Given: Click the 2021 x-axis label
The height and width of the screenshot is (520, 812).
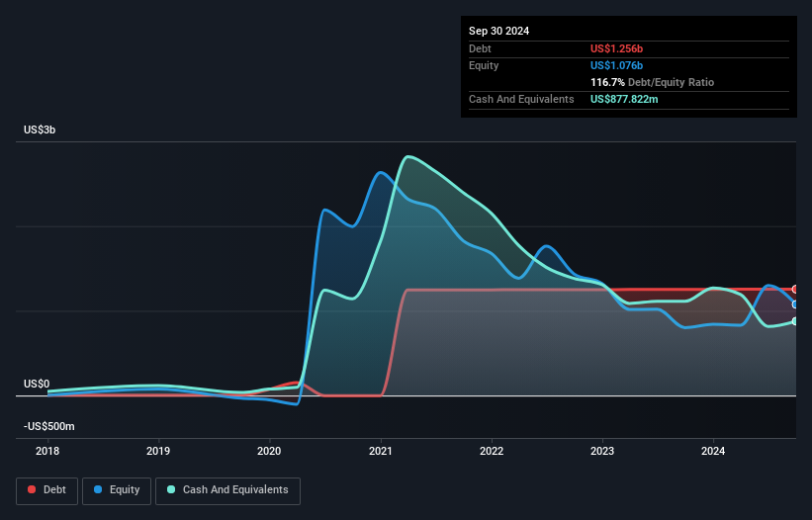Looking at the screenshot, I should (x=381, y=451).
